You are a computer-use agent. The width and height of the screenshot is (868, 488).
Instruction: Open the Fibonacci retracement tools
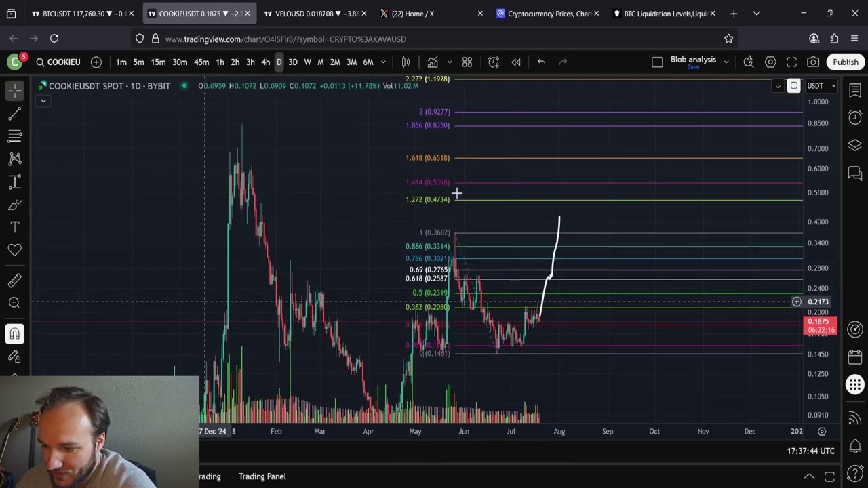(15, 136)
